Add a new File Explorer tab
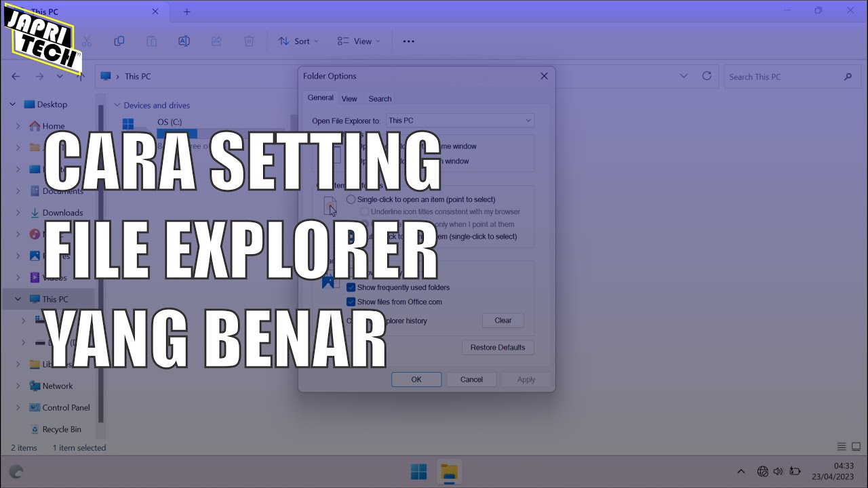This screenshot has height=488, width=868. tap(187, 12)
